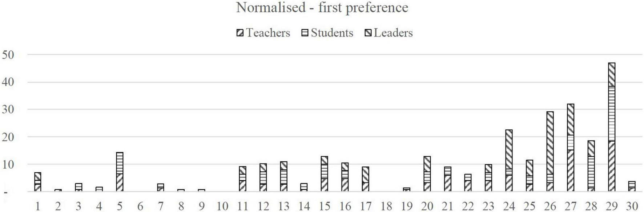Click the chart title 'Normalised - first preference'
The height and width of the screenshot is (212, 644).
click(x=322, y=8)
